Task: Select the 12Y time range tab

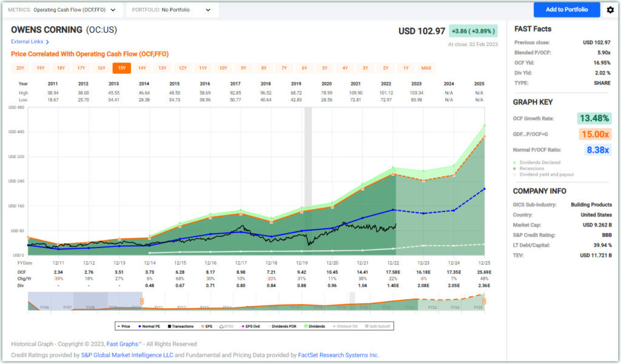Action: tap(183, 68)
